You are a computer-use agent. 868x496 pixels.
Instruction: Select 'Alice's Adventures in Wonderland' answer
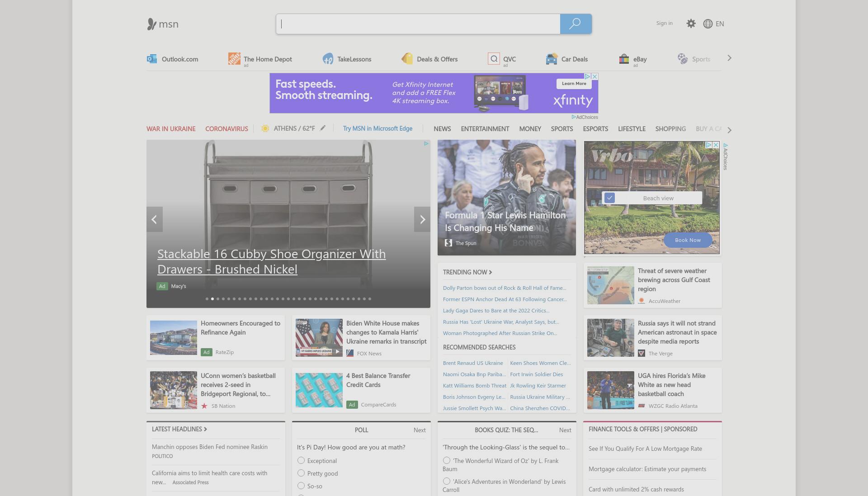tap(447, 481)
